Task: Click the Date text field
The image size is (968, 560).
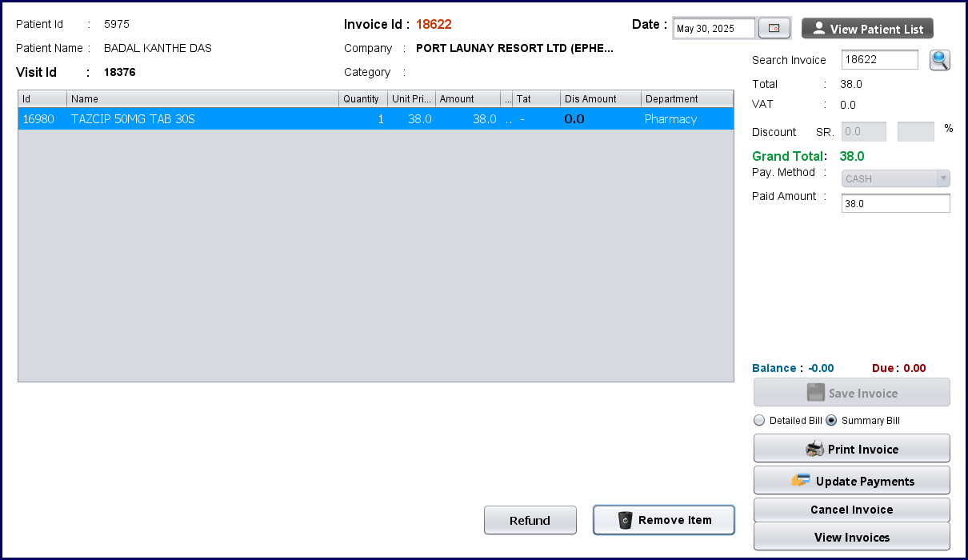Action: (x=714, y=29)
